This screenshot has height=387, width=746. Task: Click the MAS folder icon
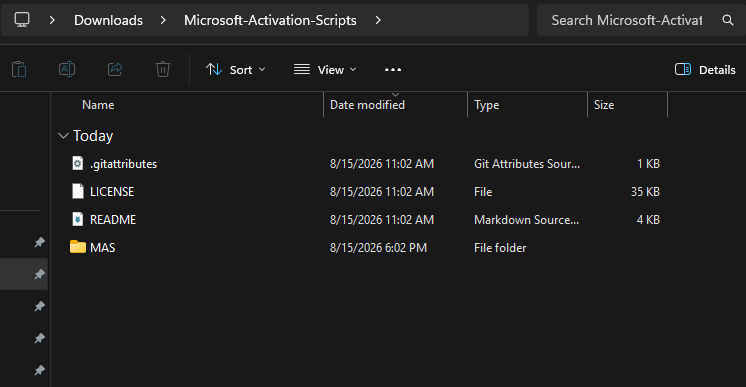pyautogui.click(x=78, y=247)
